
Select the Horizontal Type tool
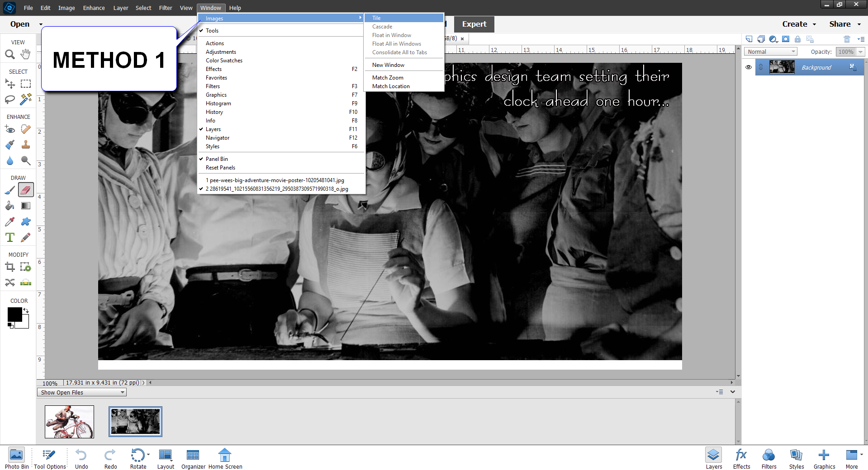coord(10,237)
